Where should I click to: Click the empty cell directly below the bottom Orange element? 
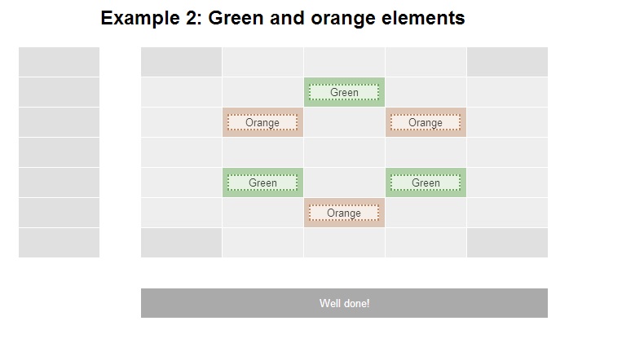(x=344, y=243)
